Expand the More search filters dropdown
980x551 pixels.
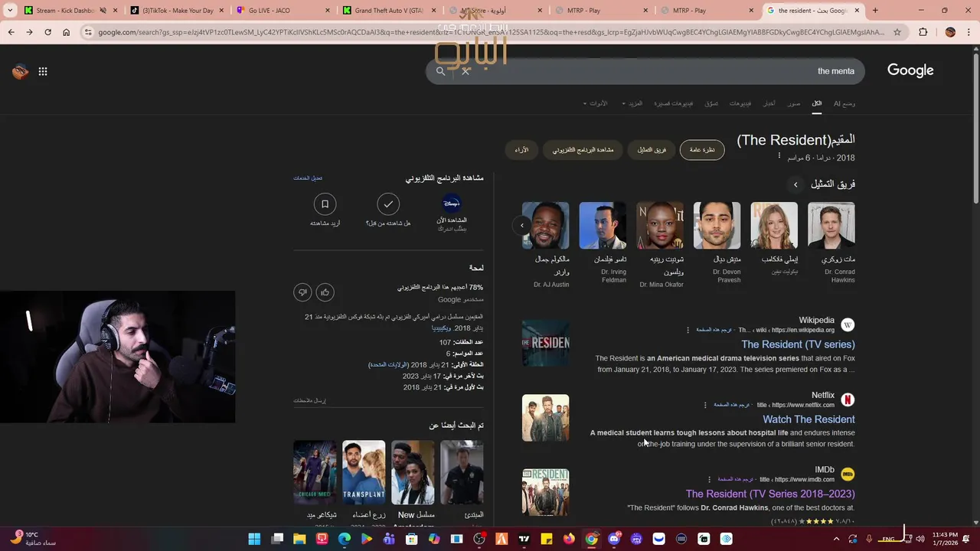tap(632, 103)
